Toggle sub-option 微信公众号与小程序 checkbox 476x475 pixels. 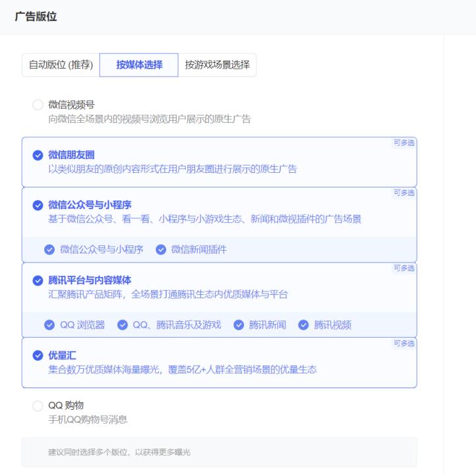coord(49,249)
